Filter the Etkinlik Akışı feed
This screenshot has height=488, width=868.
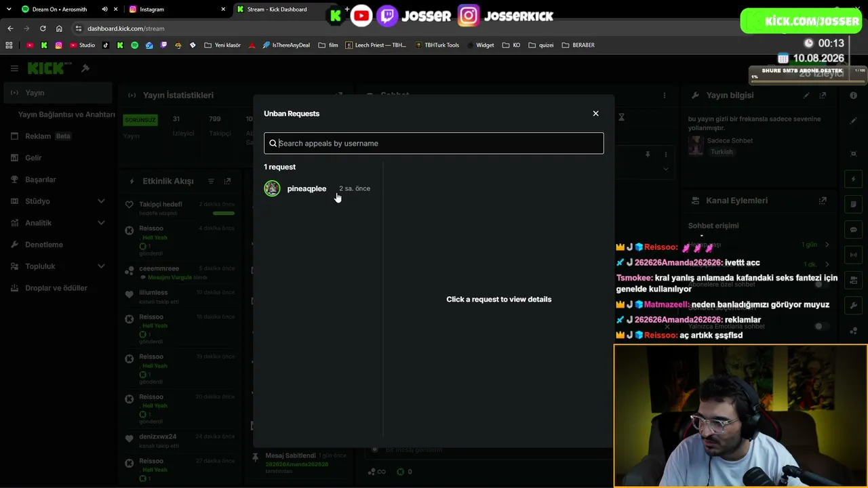click(211, 181)
